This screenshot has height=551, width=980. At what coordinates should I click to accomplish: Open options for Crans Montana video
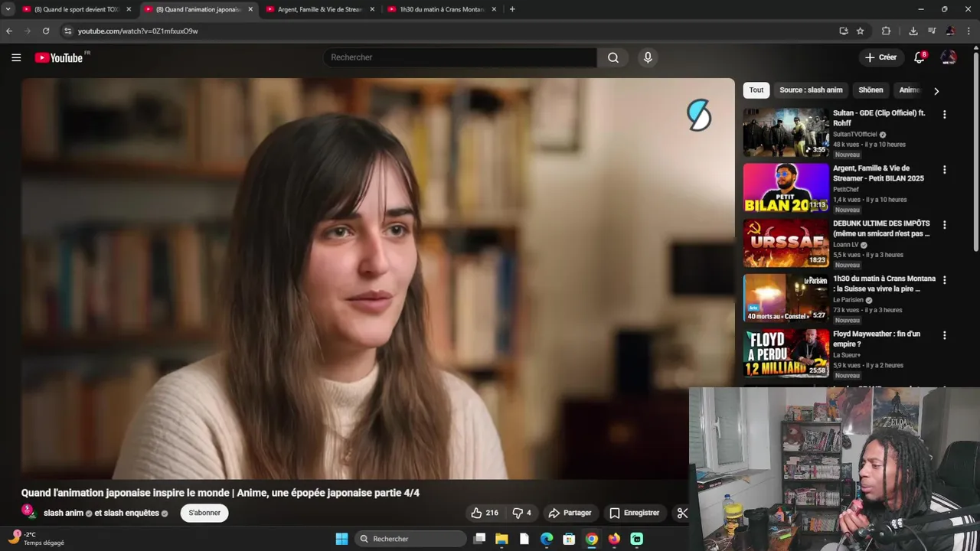944,280
